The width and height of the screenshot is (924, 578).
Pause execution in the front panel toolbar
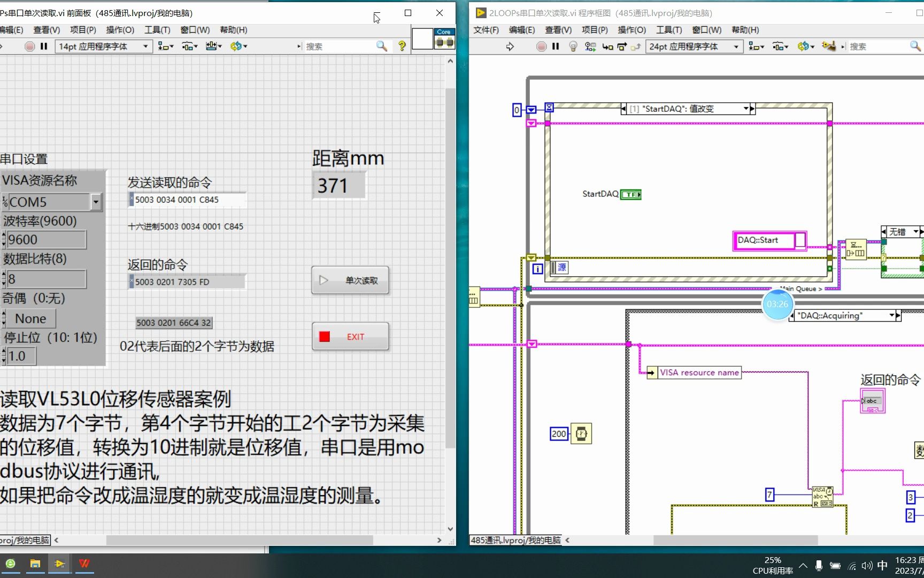[x=44, y=47]
